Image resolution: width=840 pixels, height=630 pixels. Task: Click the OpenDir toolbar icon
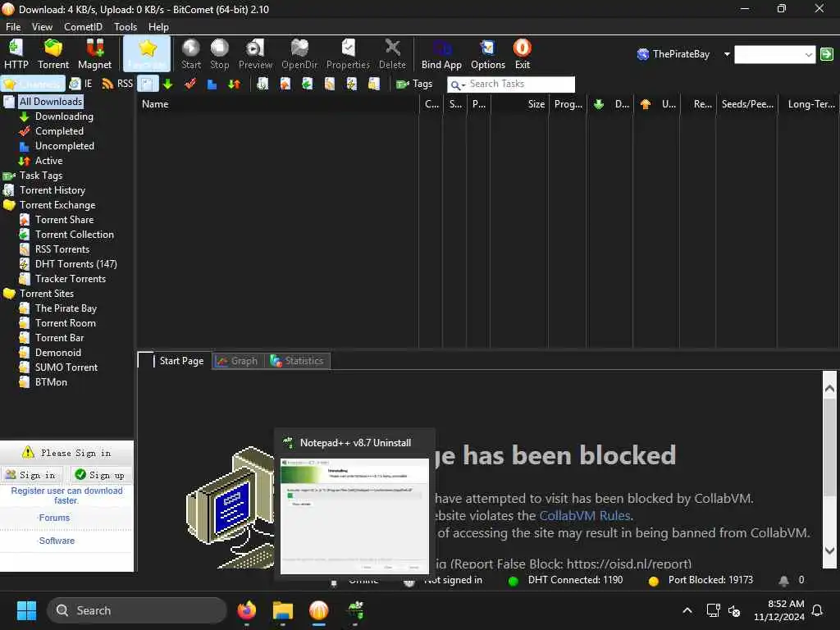(299, 54)
